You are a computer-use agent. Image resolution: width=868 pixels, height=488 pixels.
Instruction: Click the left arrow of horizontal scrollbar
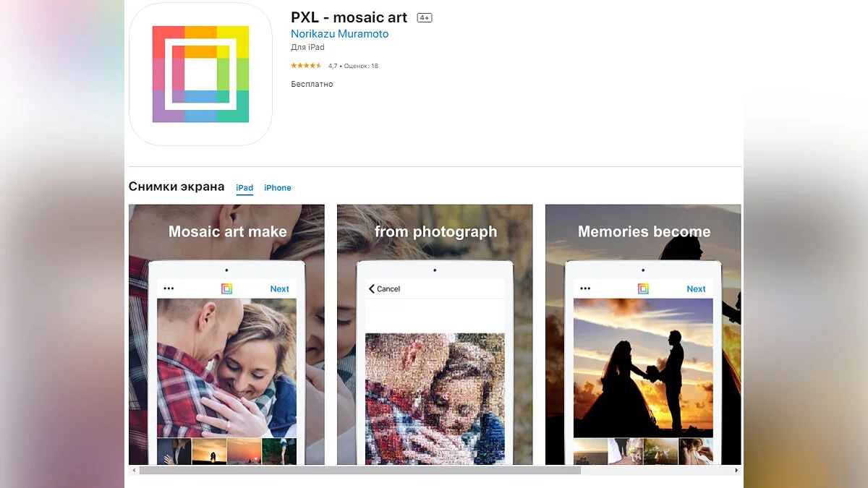[132, 470]
